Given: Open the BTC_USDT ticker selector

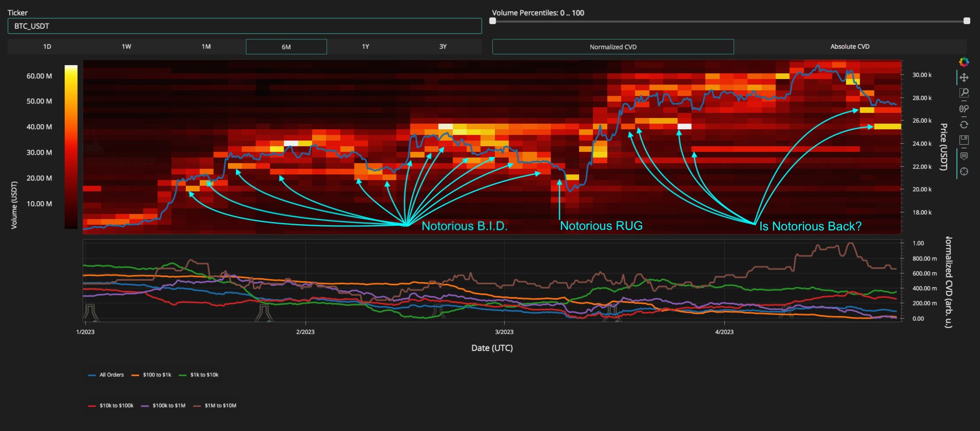Looking at the screenshot, I should pos(244,26).
